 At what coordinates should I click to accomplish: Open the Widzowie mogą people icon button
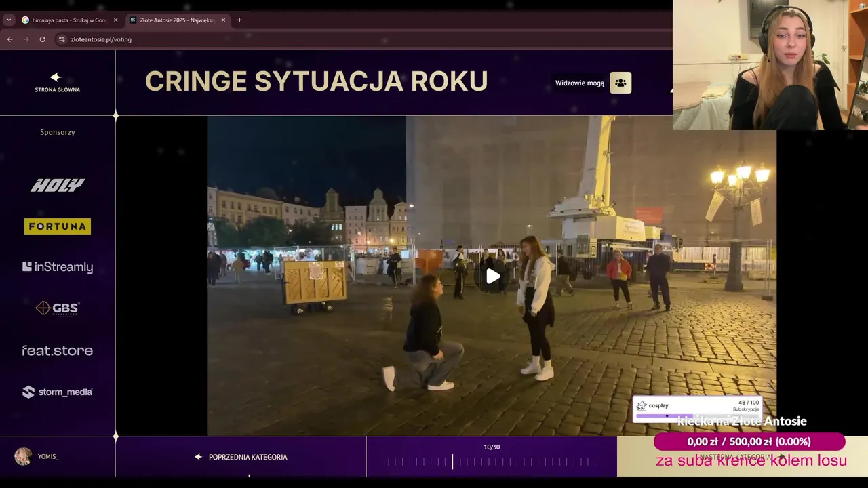(x=620, y=83)
